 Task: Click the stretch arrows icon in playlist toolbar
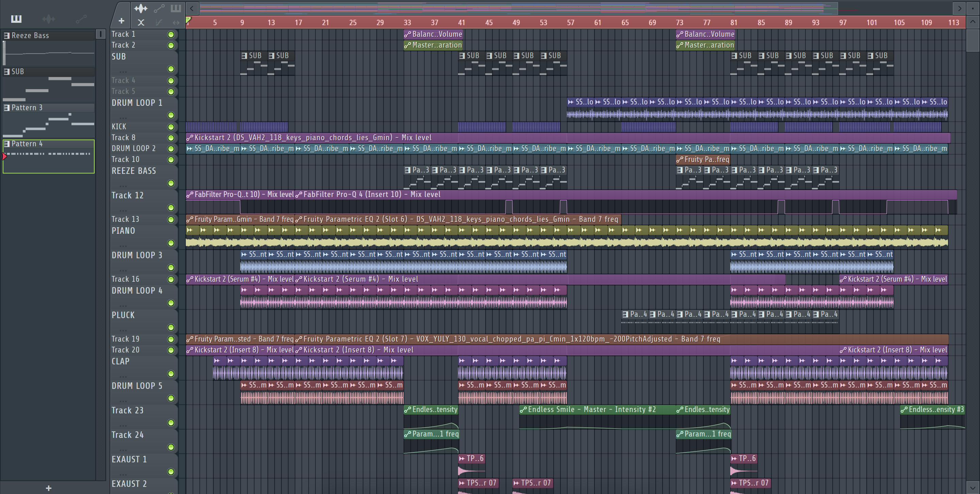click(x=176, y=22)
